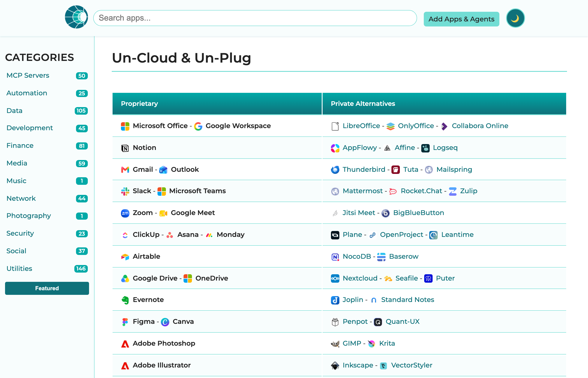Click the OpenProject icon
Viewport: 588px width, 378px height.
click(372, 235)
